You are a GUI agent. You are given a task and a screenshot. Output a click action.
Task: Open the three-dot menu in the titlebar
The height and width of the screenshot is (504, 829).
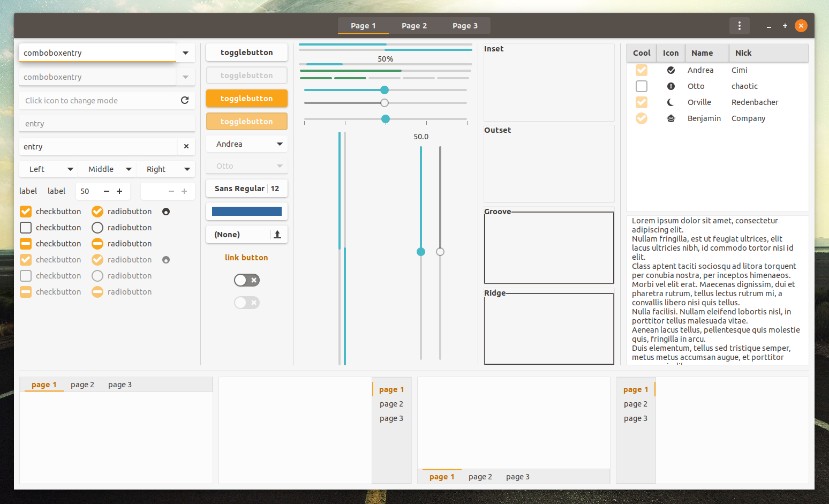(x=740, y=25)
